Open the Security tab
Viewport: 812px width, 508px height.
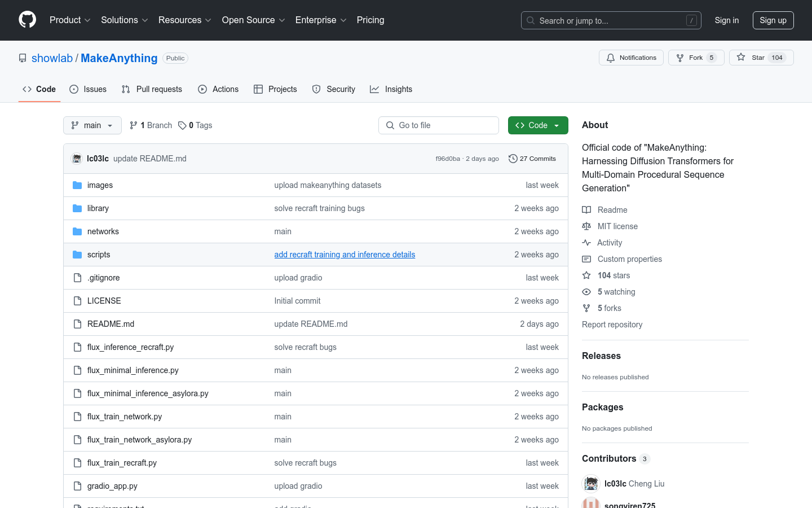[334, 89]
